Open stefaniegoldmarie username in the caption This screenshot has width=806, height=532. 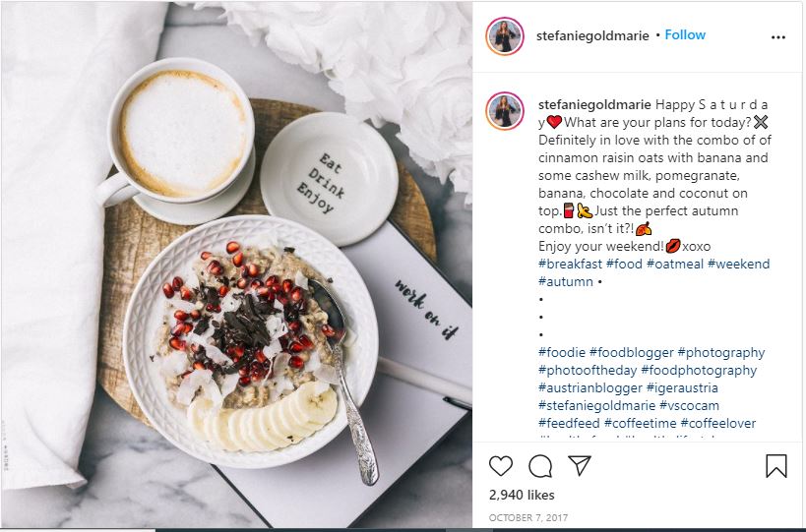pos(594,105)
